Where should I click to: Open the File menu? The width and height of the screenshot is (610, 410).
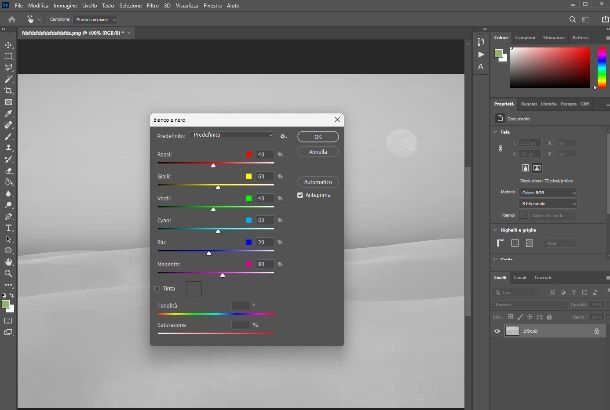point(18,5)
